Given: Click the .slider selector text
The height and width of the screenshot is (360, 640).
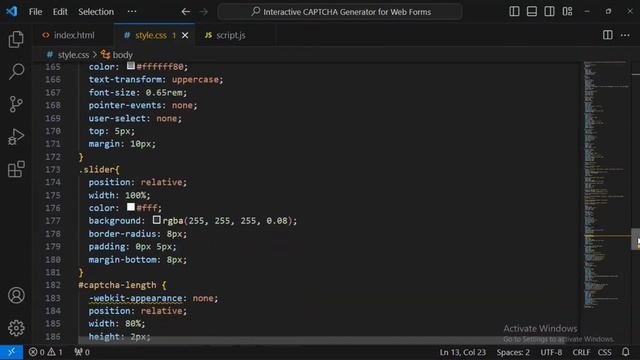Looking at the screenshot, I should tap(97, 169).
